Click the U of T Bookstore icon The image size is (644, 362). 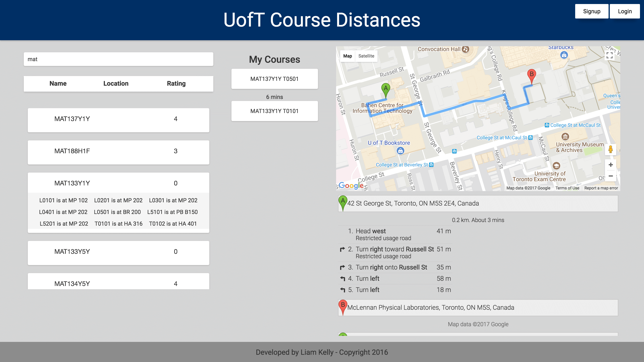pos(400,151)
